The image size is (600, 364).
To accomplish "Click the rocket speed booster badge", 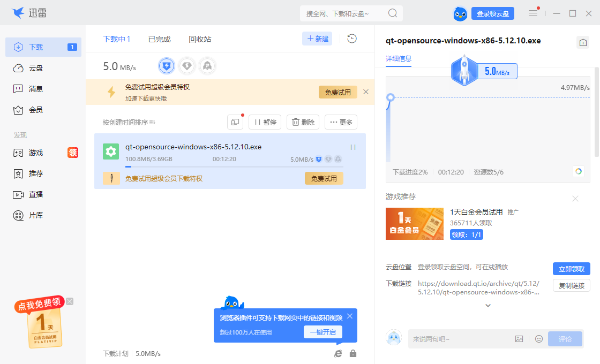I will click(x=464, y=71).
